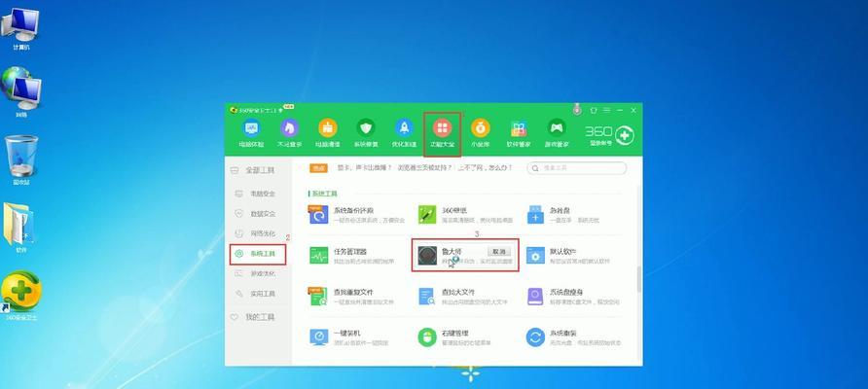Select 系统工具 category in sidebar
Screen dimensions: 868x389
[258, 254]
